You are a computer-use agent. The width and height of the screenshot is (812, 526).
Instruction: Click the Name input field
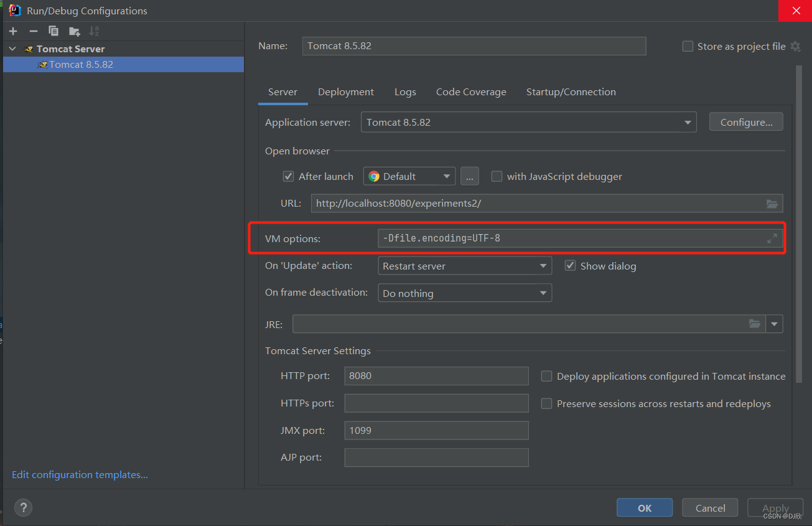coord(474,46)
